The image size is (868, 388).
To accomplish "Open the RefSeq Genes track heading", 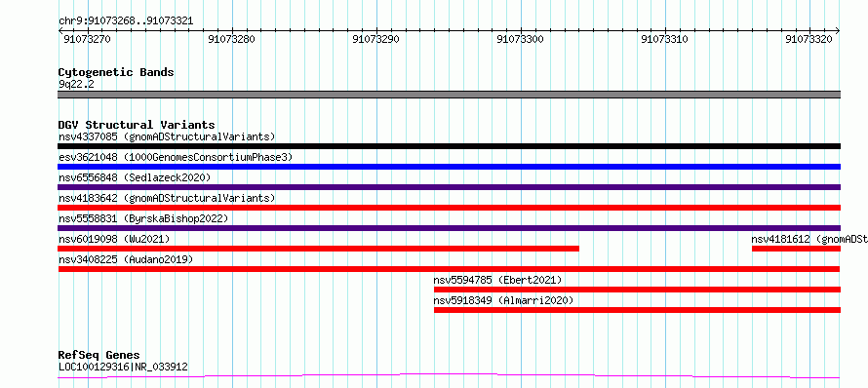I will pos(99,355).
